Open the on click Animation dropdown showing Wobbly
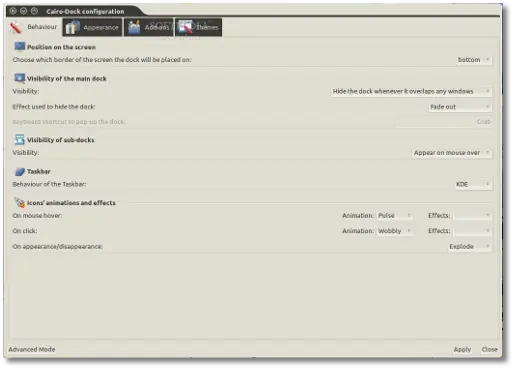 395,231
